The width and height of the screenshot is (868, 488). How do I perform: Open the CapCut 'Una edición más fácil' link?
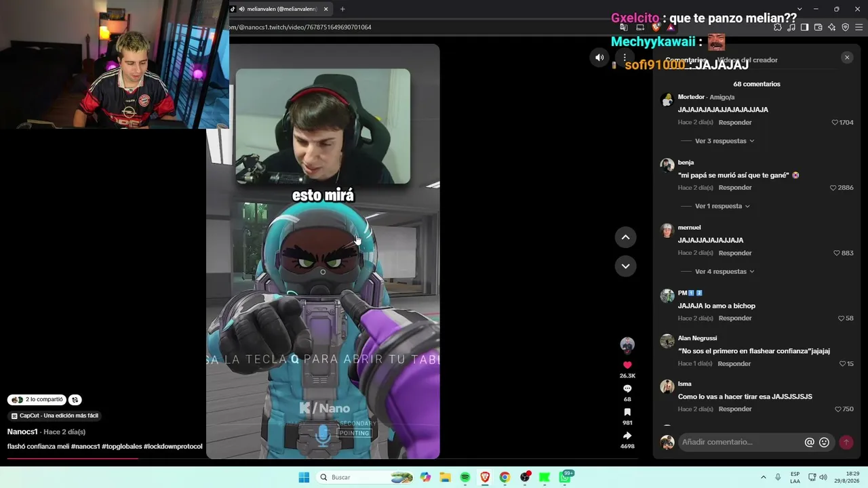coord(55,416)
